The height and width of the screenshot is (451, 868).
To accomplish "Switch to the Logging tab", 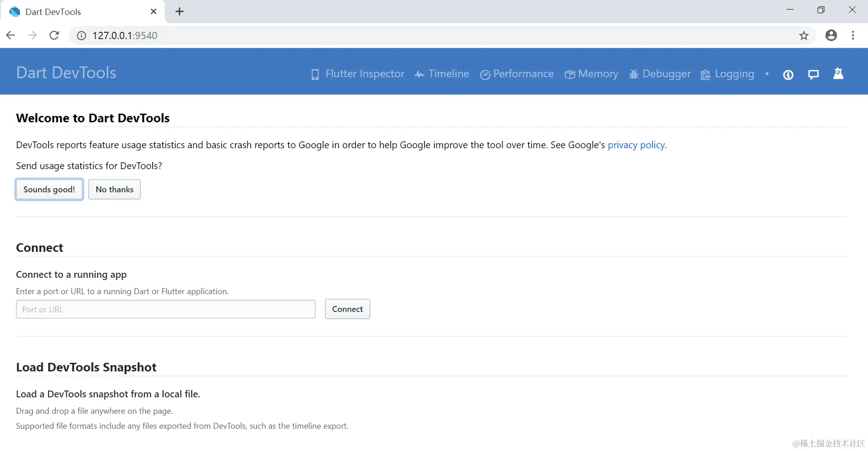I will pyautogui.click(x=727, y=74).
